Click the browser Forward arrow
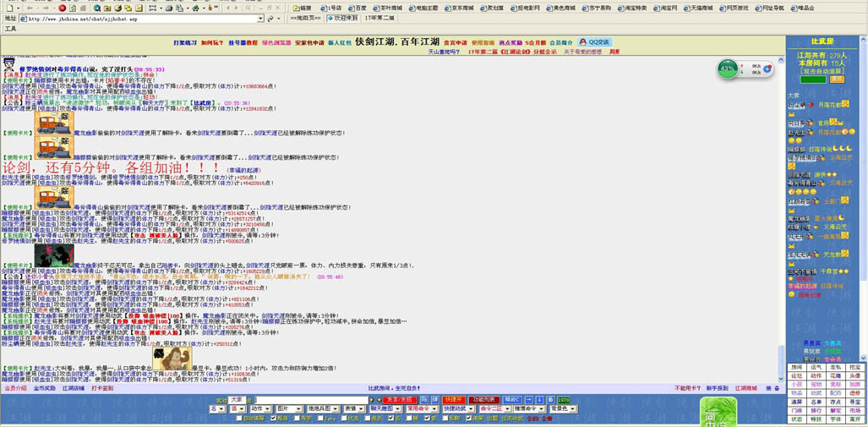 [46, 8]
